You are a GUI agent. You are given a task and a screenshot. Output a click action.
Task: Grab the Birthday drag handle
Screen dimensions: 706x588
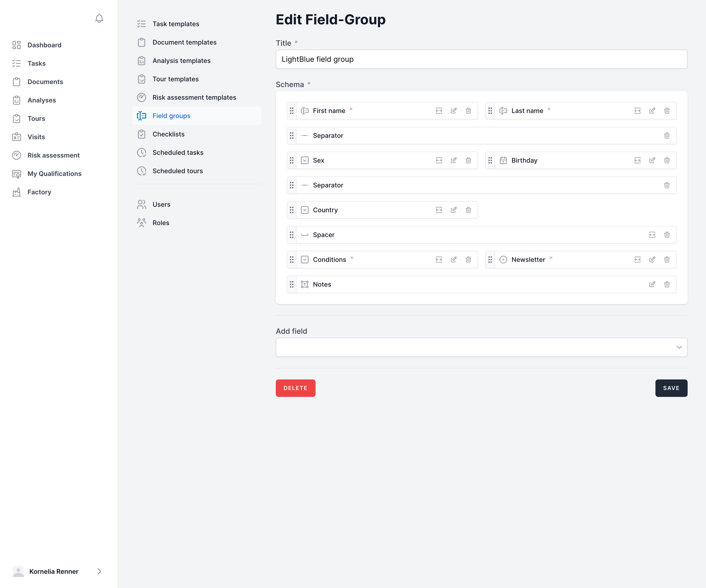(x=490, y=161)
